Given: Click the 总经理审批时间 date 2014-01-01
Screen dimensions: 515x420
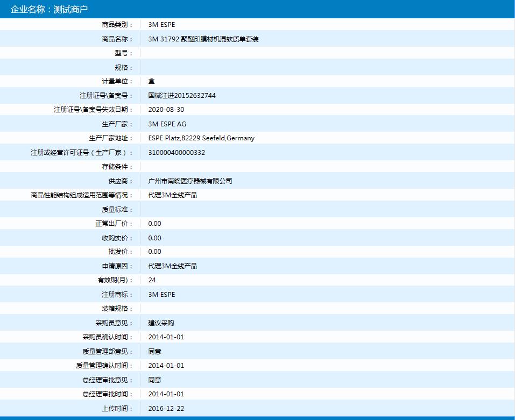Looking at the screenshot, I should [166, 394].
